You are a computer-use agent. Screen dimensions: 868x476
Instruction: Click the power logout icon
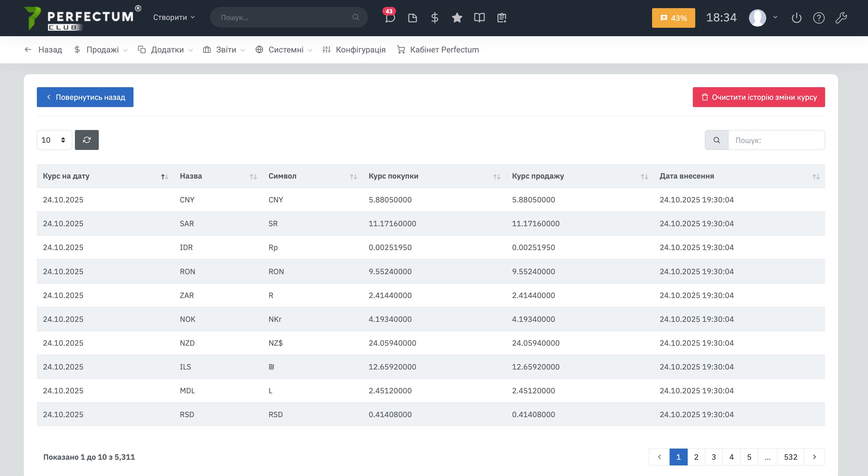pyautogui.click(x=796, y=17)
